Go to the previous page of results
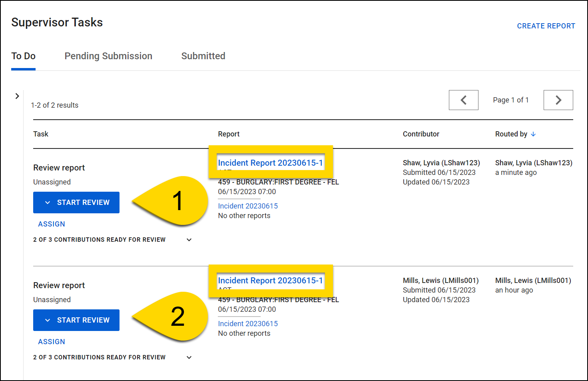This screenshot has width=588, height=381. coord(463,100)
